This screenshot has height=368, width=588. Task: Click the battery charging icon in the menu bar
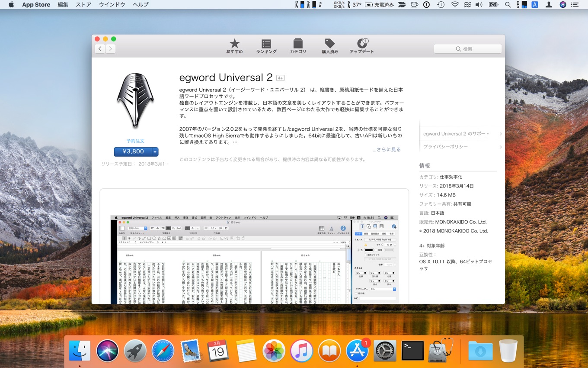[493, 5]
